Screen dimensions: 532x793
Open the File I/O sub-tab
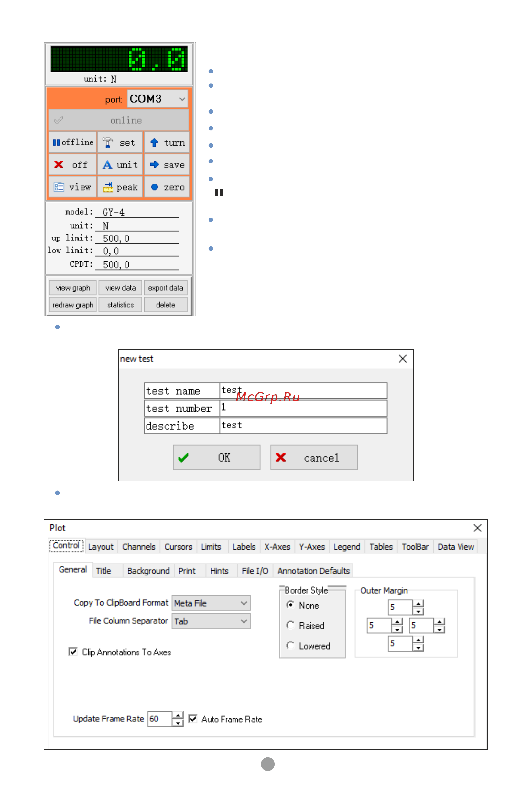[255, 571]
